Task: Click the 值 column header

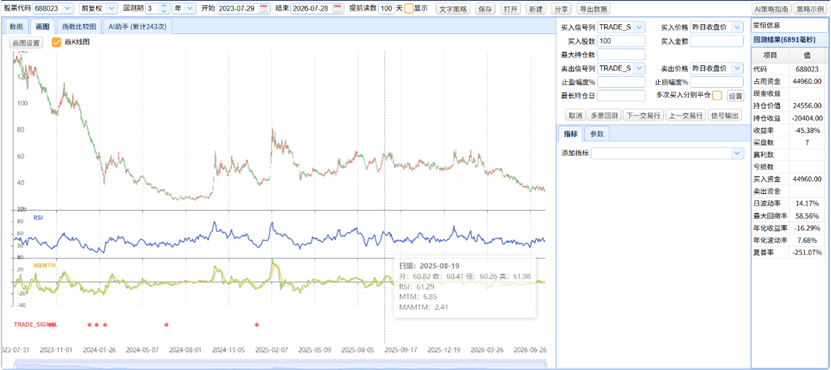Action: 807,56
